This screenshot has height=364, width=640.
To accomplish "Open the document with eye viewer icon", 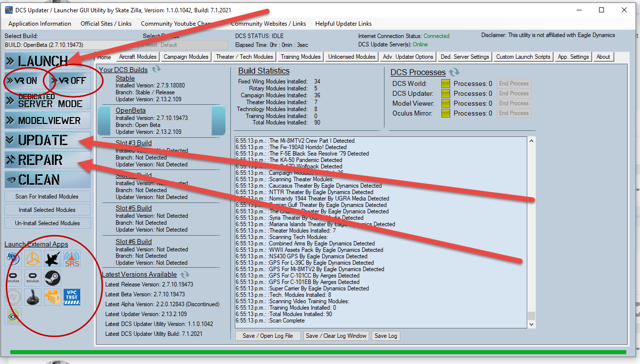I will coord(13,317).
